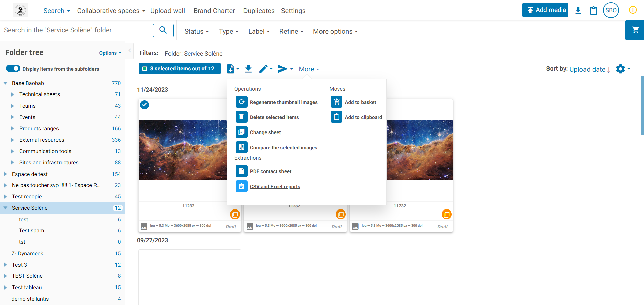Uncheck the first image's selection checkmark

click(x=145, y=105)
